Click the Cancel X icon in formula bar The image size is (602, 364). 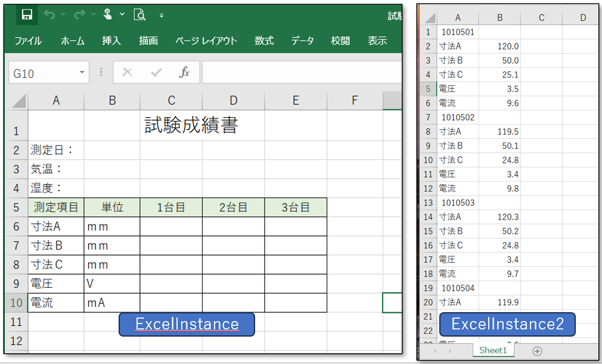pyautogui.click(x=127, y=73)
